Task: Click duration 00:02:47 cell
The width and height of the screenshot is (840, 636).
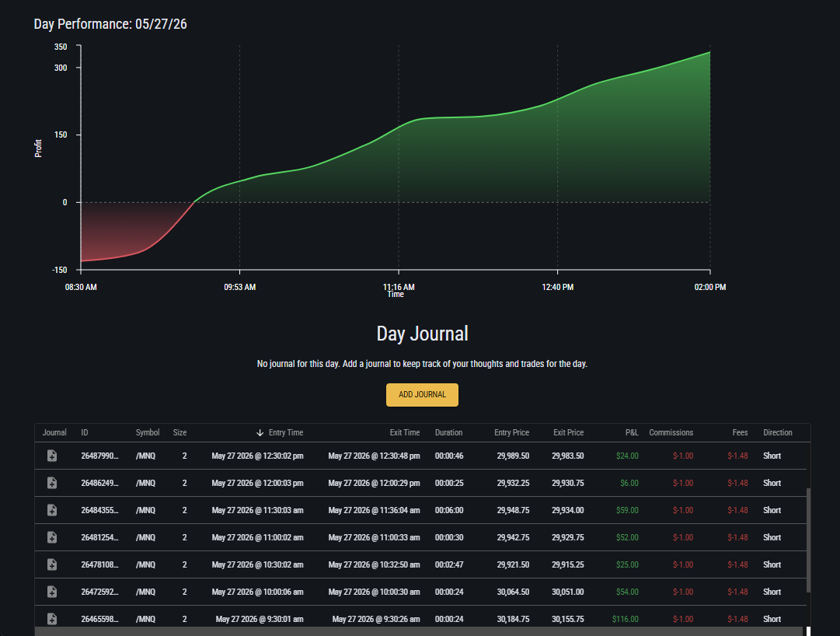Action: click(449, 564)
